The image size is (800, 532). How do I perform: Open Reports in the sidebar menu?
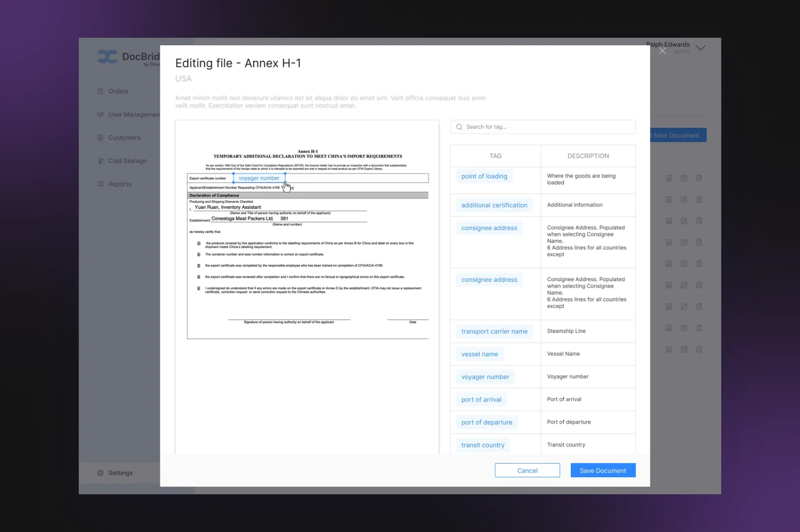coord(119,184)
